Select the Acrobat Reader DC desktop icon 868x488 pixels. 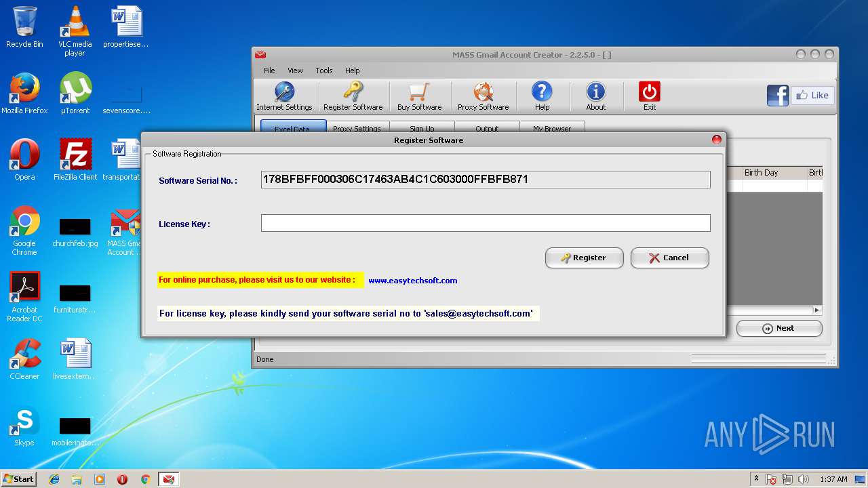click(x=24, y=297)
